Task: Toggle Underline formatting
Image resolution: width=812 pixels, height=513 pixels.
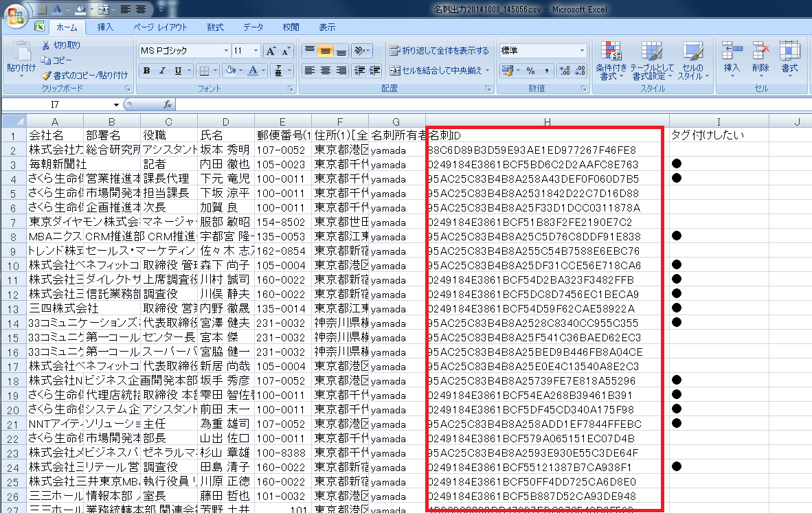Action: (178, 71)
